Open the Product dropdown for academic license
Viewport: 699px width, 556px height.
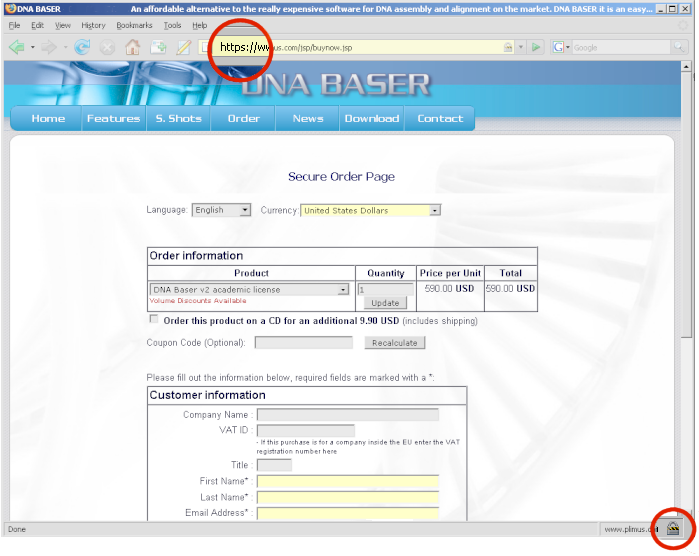tap(249, 290)
